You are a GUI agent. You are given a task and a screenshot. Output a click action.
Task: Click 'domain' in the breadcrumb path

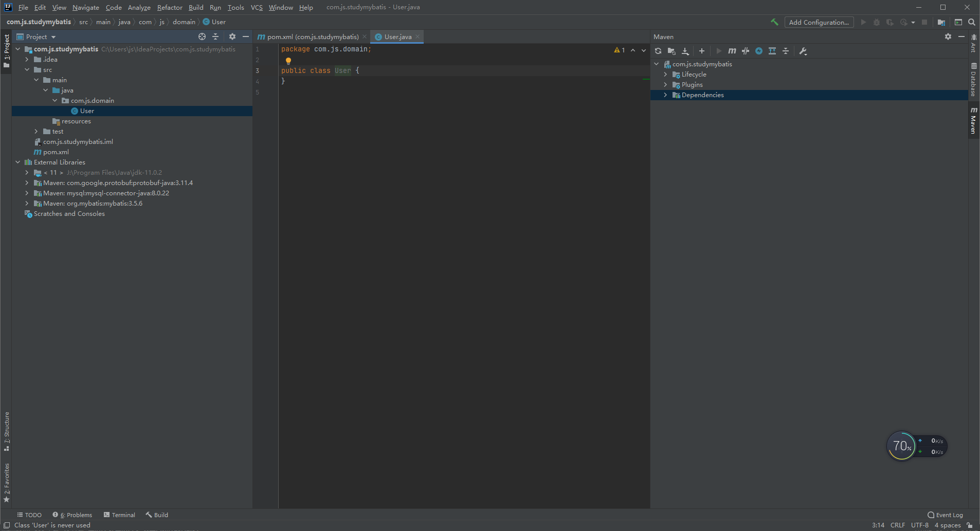tap(184, 22)
